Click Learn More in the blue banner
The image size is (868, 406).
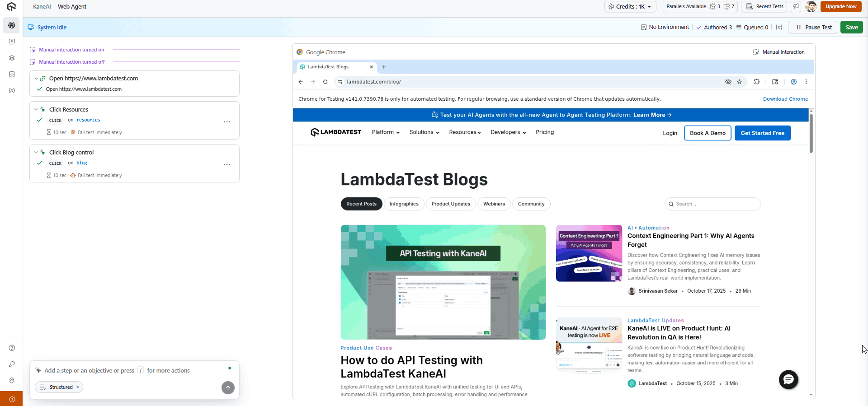coord(652,115)
